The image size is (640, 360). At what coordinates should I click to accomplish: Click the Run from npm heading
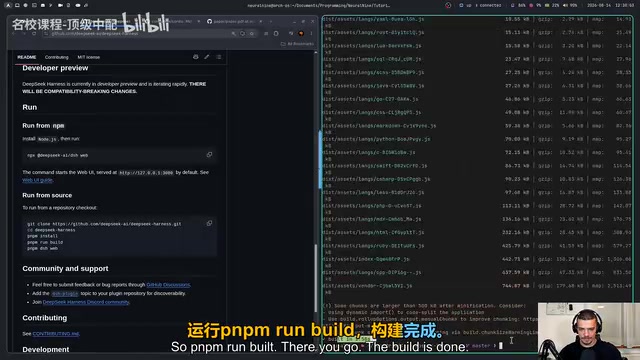pyautogui.click(x=43, y=126)
